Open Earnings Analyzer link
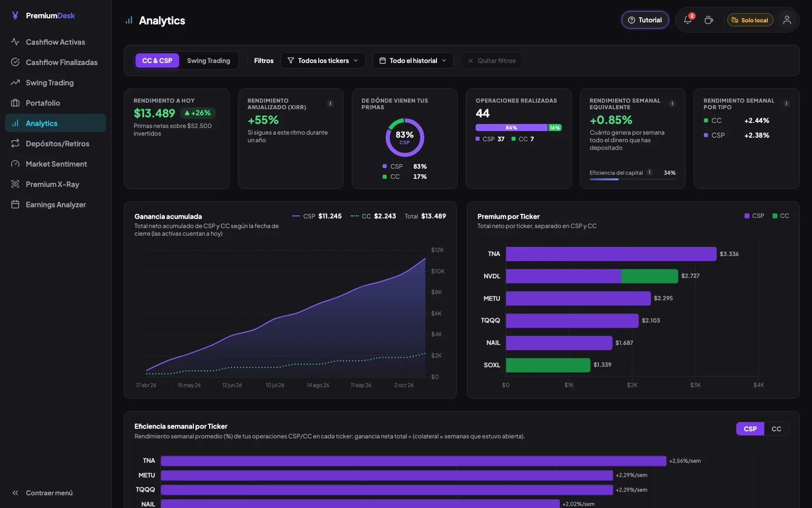 (x=55, y=204)
